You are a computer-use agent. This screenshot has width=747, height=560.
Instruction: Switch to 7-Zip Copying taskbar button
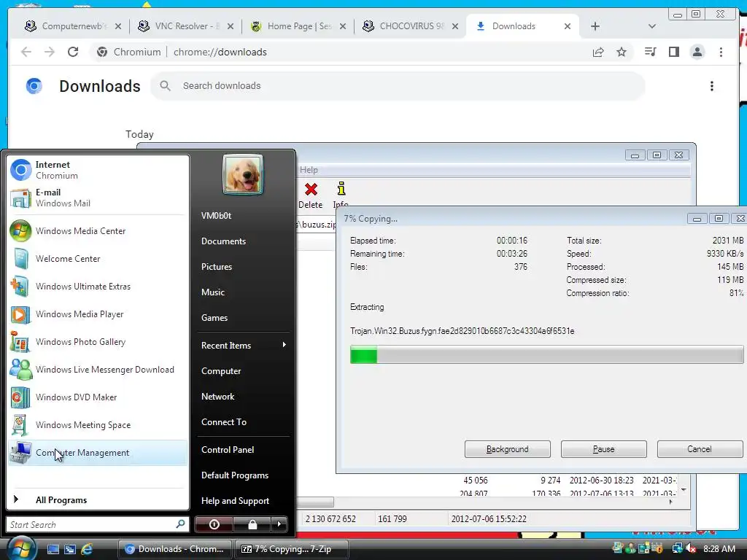[292, 549]
